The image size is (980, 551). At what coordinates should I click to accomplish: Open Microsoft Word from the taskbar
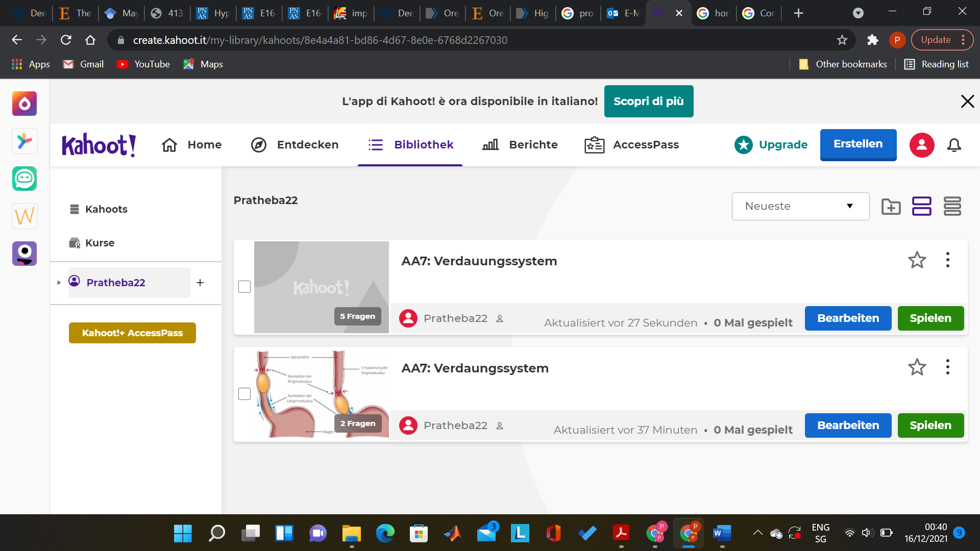[x=722, y=534]
